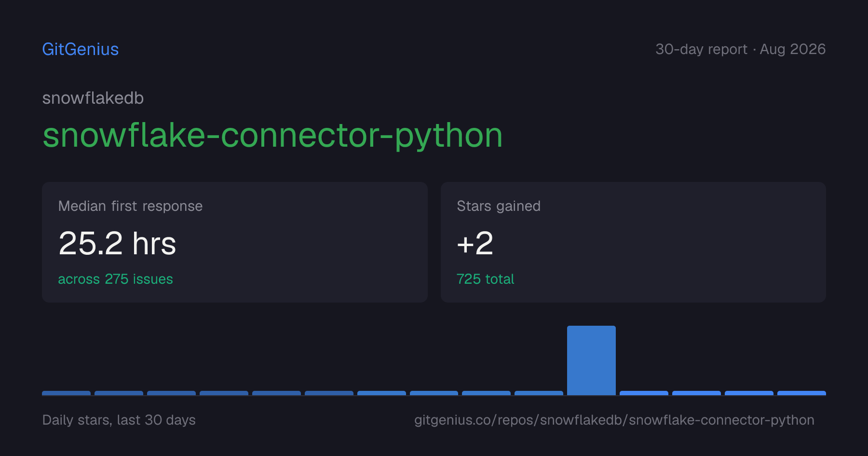The height and width of the screenshot is (456, 868).
Task: Open the snowflake-connector-python repository title
Action: 272,135
